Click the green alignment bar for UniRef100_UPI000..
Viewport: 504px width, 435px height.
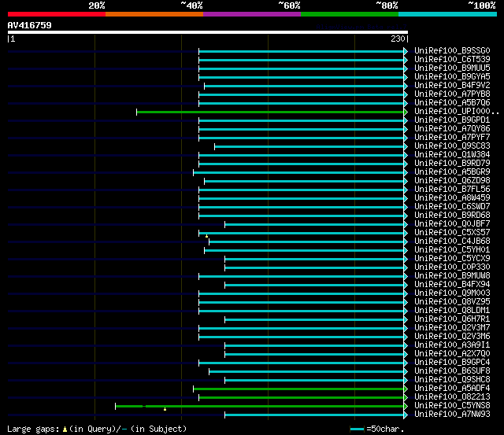270,112
